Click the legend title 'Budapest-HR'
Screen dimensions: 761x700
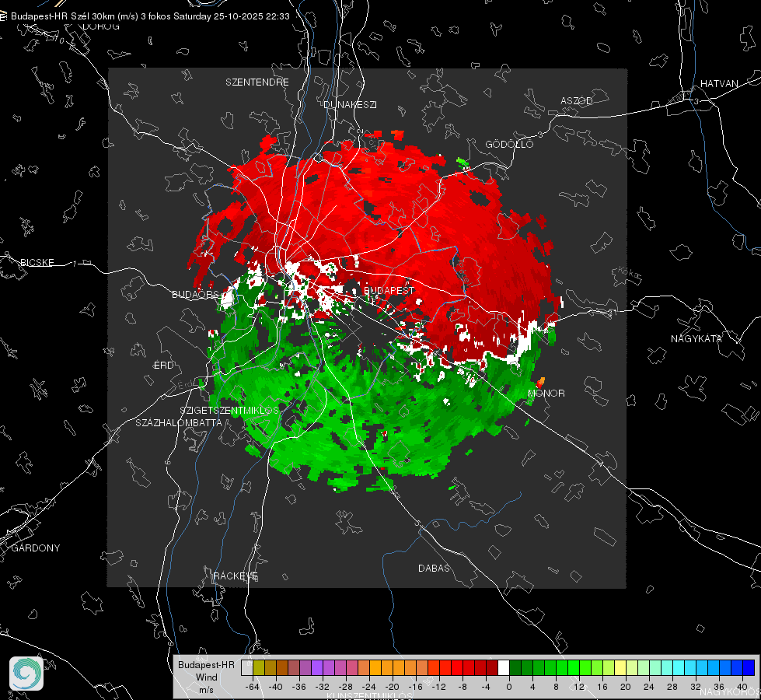coord(206,664)
